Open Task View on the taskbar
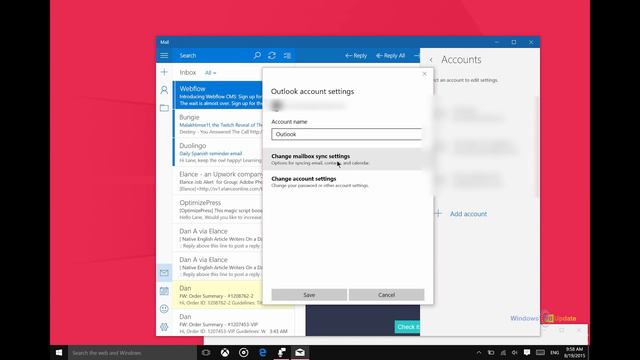 206,353
